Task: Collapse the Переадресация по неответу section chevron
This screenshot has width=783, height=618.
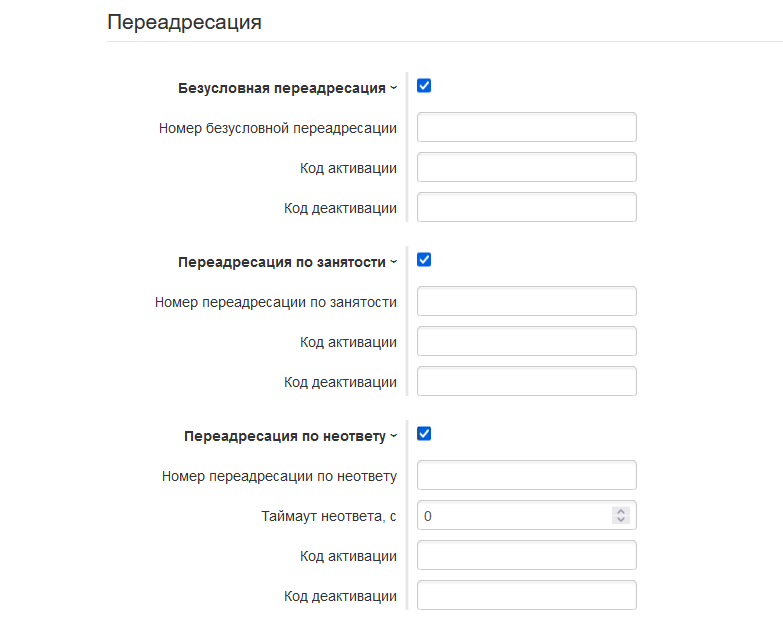Action: pyautogui.click(x=393, y=436)
